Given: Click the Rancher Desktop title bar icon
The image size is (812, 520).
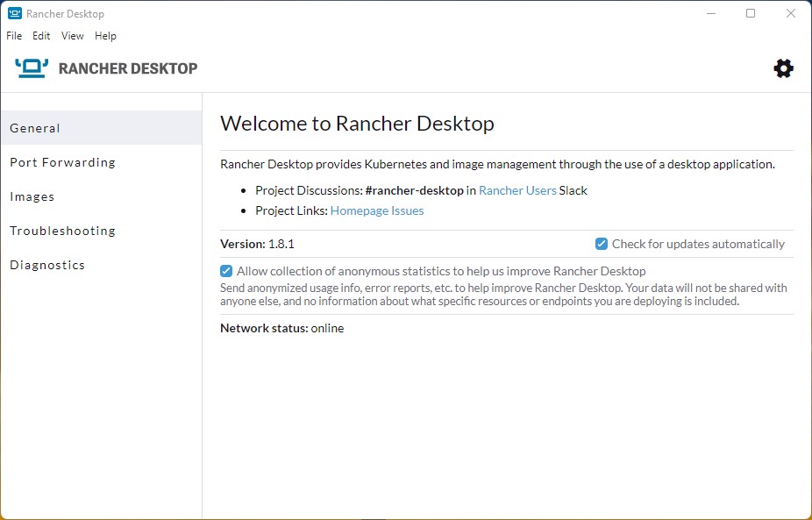Looking at the screenshot, I should [x=15, y=13].
